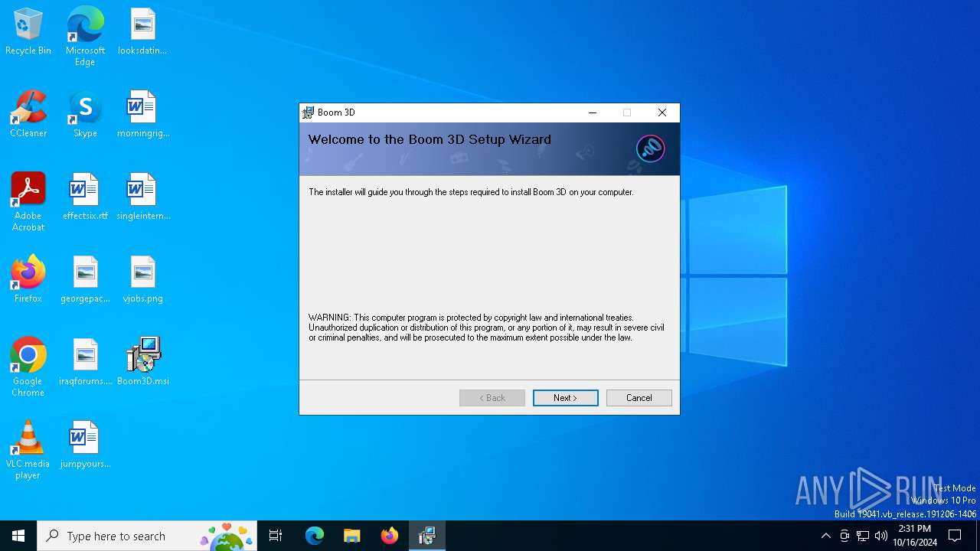980x551 pixels.
Task: Open the Windows Start menu
Action: point(18,536)
